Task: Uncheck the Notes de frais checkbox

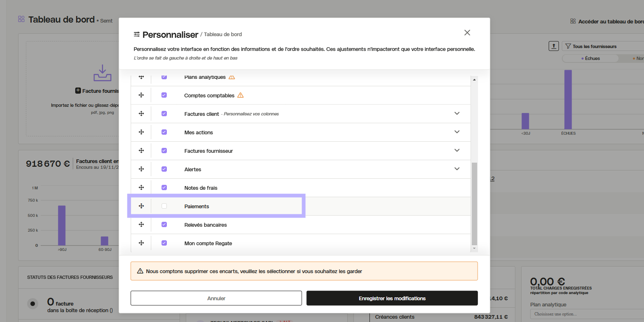Action: 164,188
